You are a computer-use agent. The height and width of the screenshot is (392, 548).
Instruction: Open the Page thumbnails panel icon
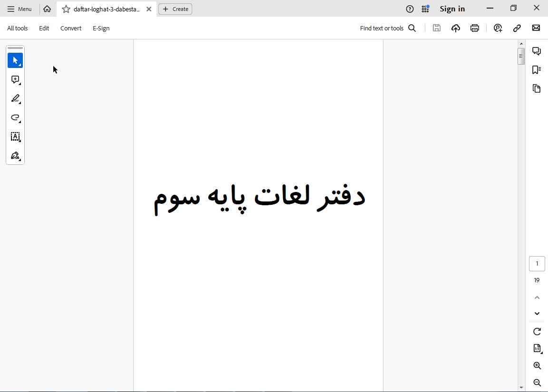point(537,88)
